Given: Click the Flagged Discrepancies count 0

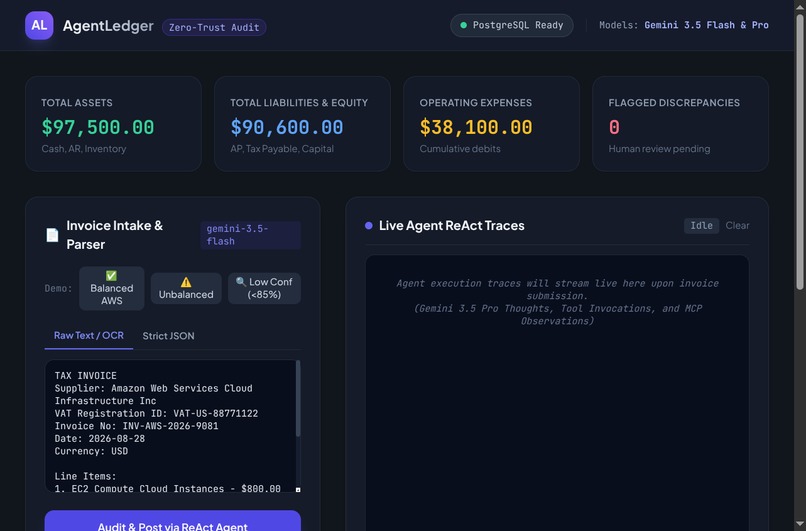Looking at the screenshot, I should 614,127.
